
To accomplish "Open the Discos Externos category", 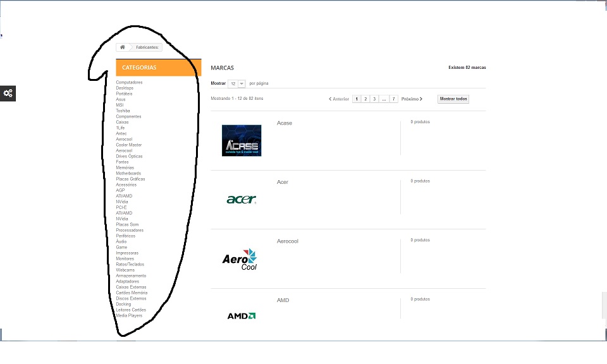I will (x=132, y=299).
